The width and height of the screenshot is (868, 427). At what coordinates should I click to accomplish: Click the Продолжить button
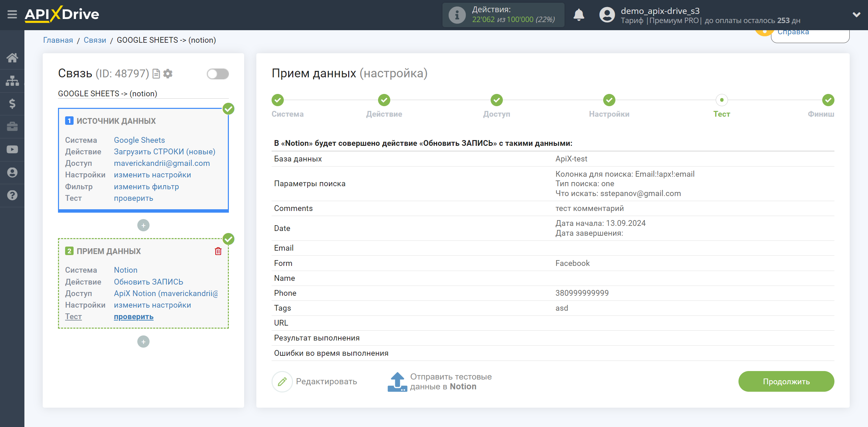[786, 382]
